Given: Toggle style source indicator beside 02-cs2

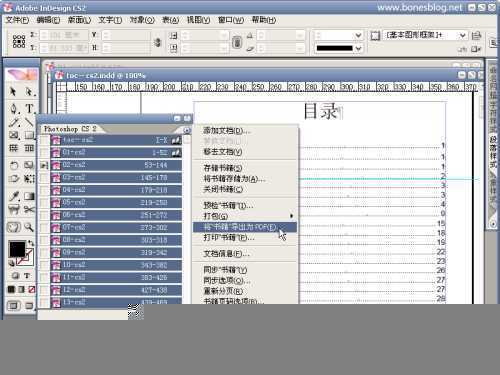Looking at the screenshot, I should (44, 165).
